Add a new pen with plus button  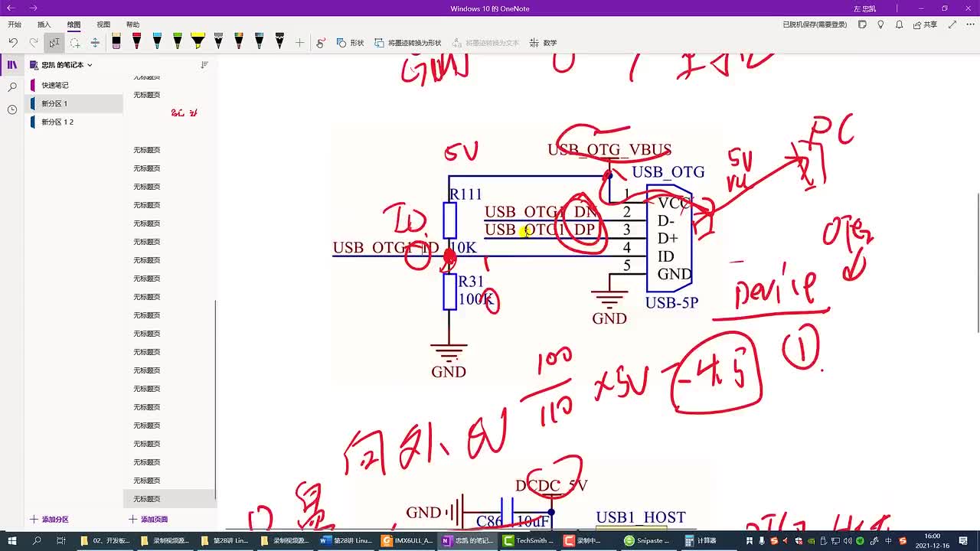click(299, 43)
